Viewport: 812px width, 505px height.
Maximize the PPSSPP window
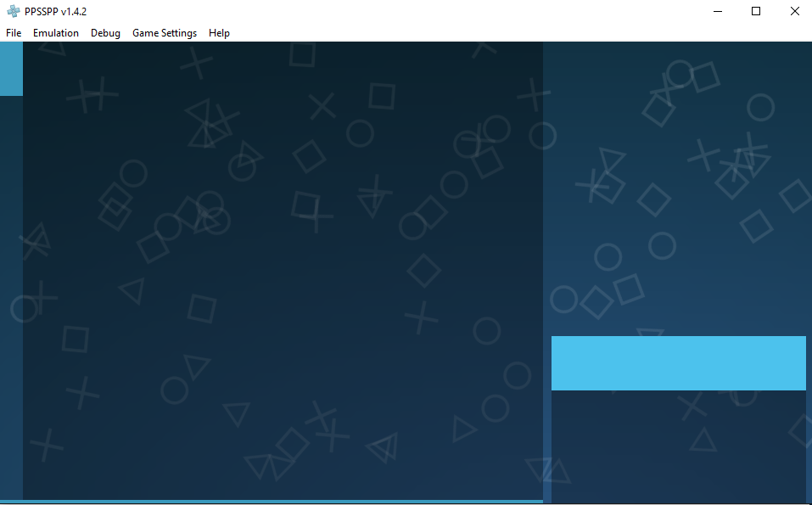point(756,12)
